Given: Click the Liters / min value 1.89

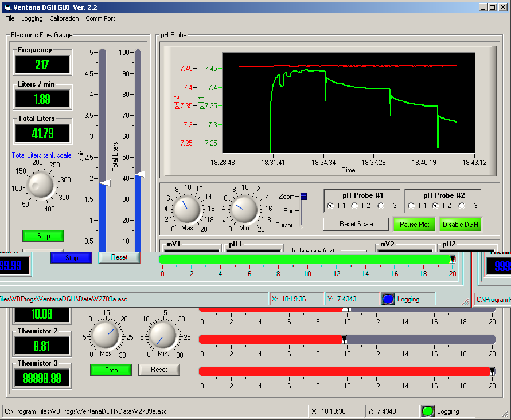Looking at the screenshot, I should 42,99.
